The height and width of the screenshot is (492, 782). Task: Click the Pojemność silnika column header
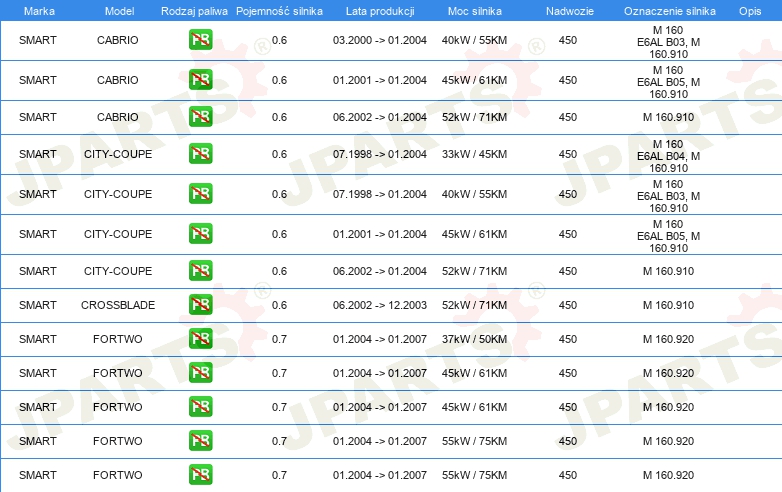click(279, 11)
